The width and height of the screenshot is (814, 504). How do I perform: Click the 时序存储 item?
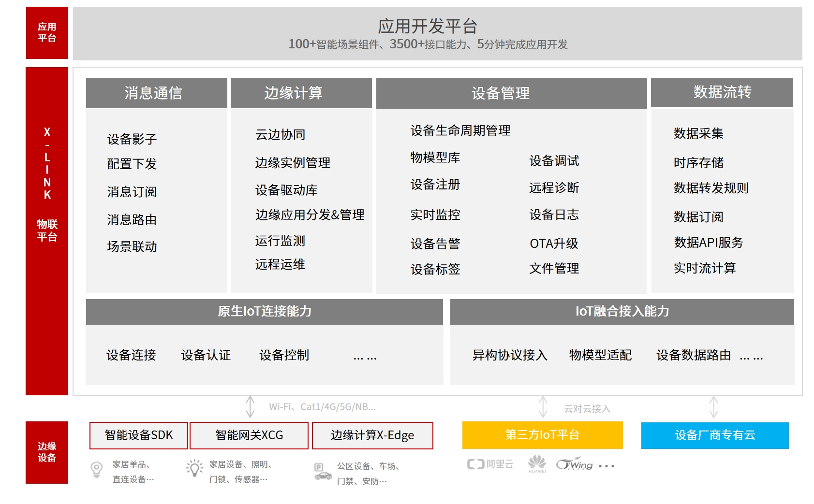pos(699,163)
